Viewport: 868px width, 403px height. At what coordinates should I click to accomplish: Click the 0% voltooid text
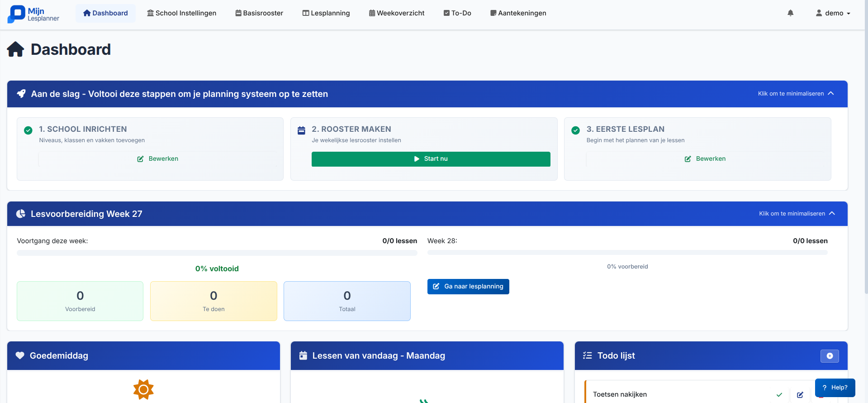click(x=217, y=269)
